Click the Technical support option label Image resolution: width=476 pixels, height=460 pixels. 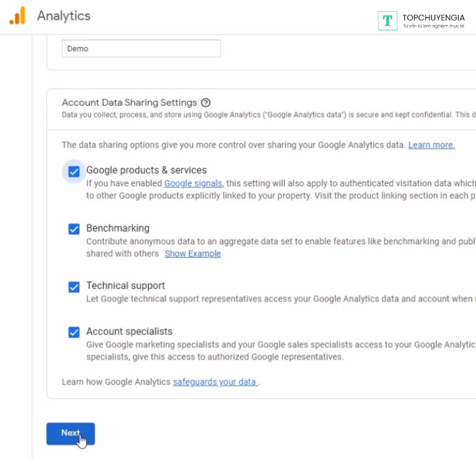click(x=126, y=286)
